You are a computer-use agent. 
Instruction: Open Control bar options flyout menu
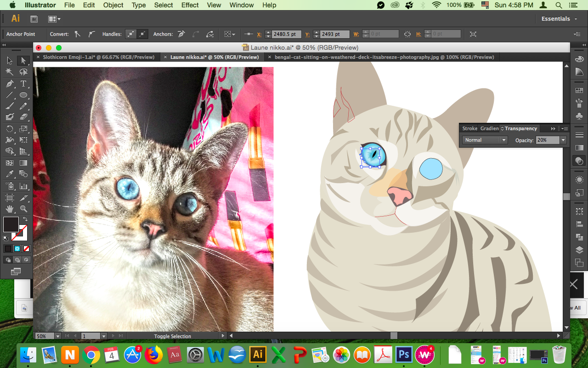(x=577, y=34)
